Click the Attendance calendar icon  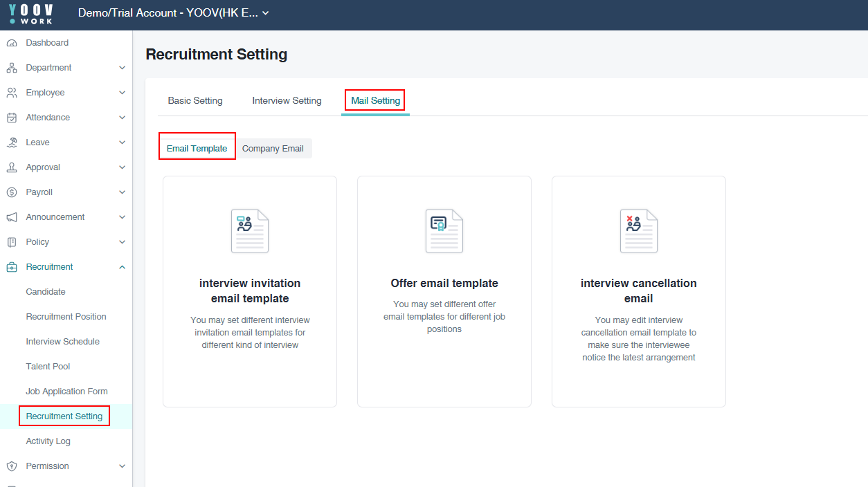tap(11, 118)
